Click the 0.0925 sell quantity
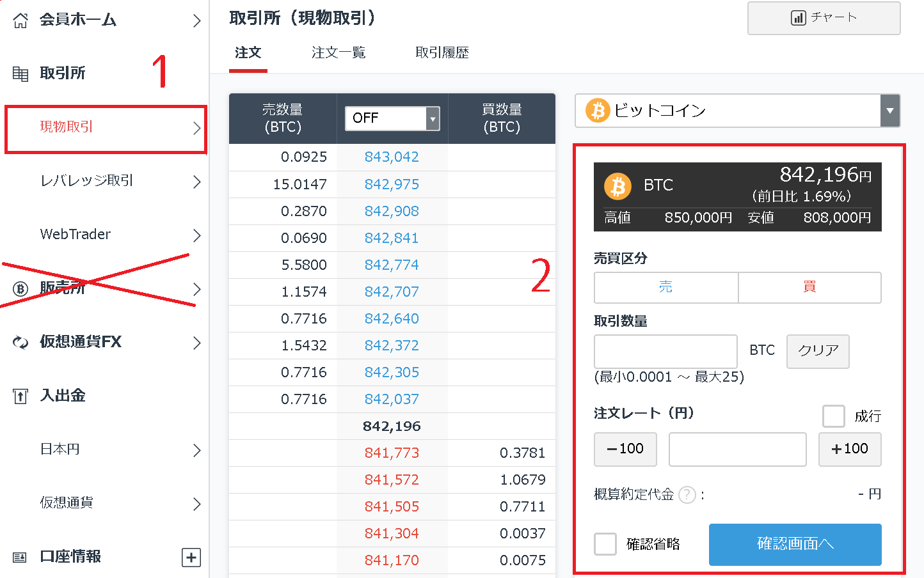 tap(304, 157)
